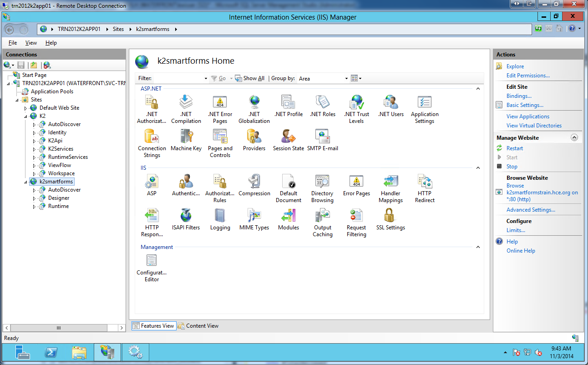Open Authorization Rules feature
The width and height of the screenshot is (588, 365).
(x=220, y=188)
